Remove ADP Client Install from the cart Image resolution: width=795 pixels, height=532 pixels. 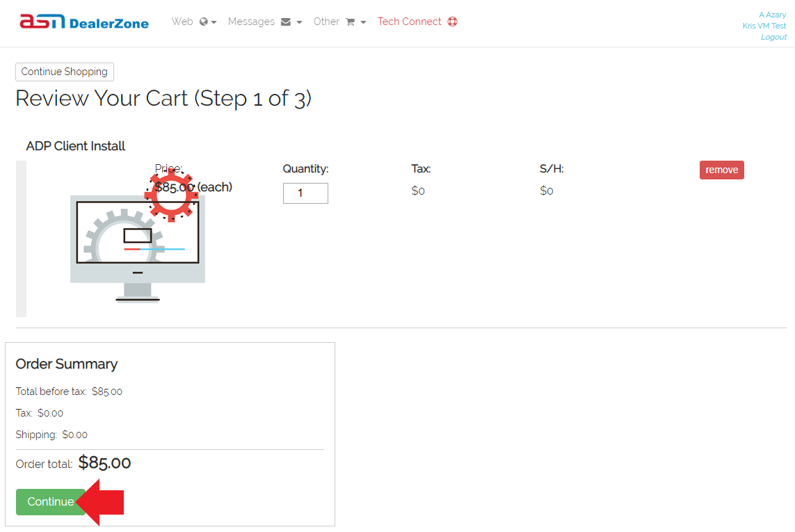point(721,170)
